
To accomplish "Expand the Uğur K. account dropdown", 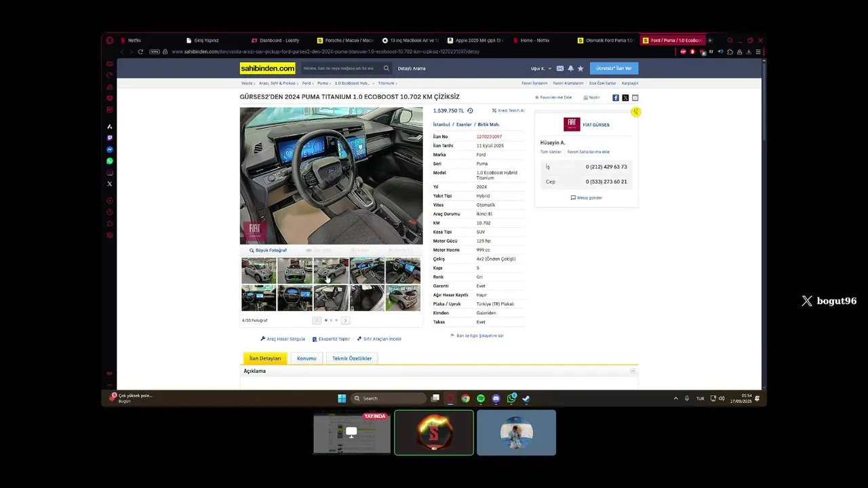I will coord(541,68).
